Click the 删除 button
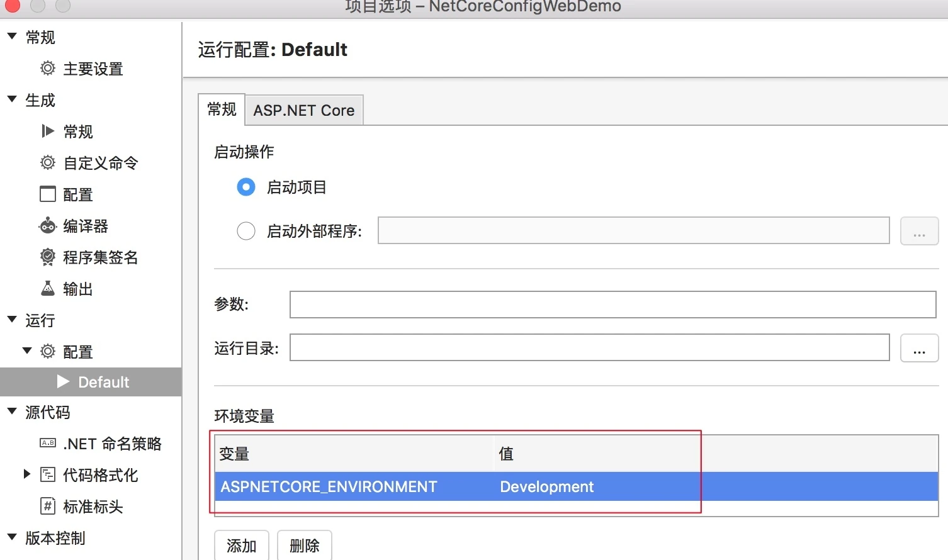Image resolution: width=948 pixels, height=560 pixels. 305,546
